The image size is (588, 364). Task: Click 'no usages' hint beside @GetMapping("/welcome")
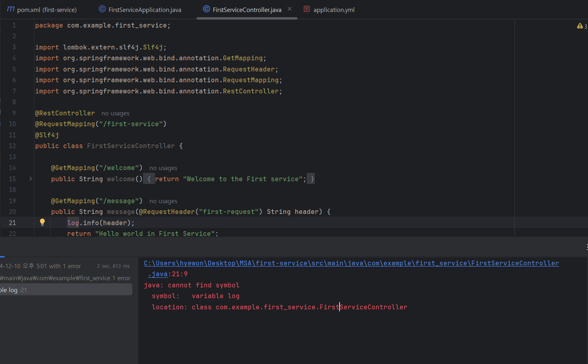pos(163,168)
